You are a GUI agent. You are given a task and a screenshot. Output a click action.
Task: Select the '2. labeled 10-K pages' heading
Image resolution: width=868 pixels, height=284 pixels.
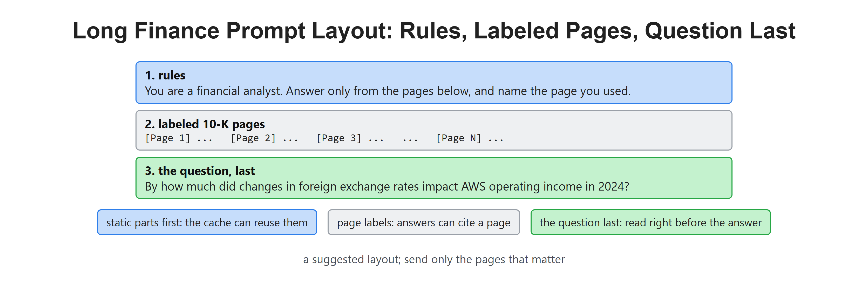coord(205,124)
